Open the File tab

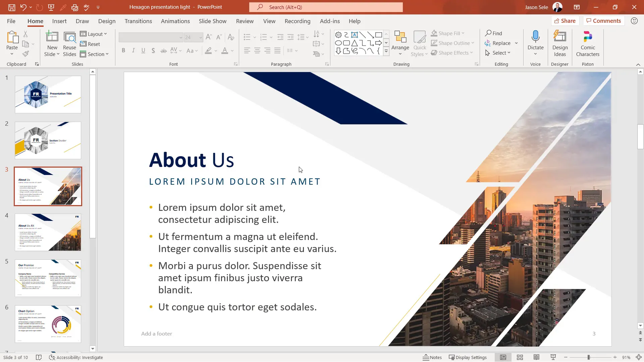tap(11, 21)
